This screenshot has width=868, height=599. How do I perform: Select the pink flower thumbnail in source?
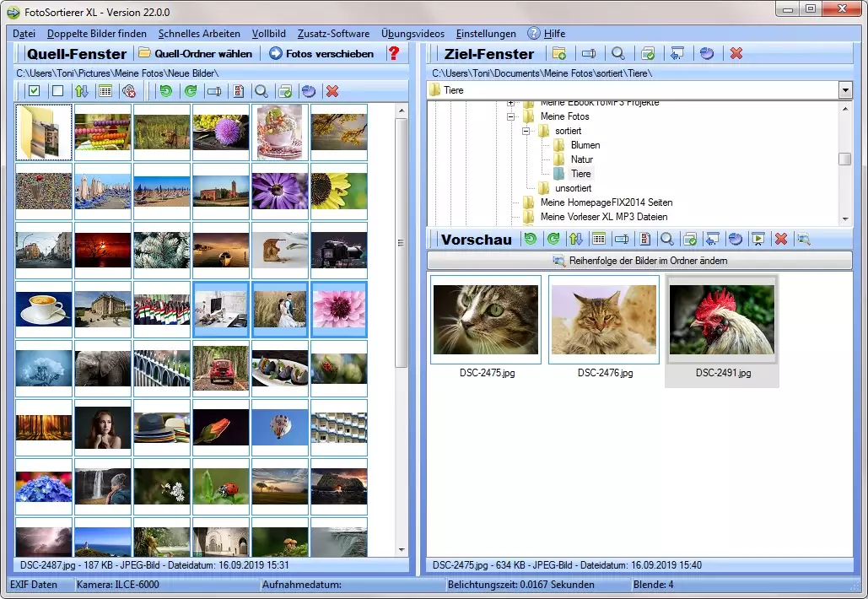338,310
